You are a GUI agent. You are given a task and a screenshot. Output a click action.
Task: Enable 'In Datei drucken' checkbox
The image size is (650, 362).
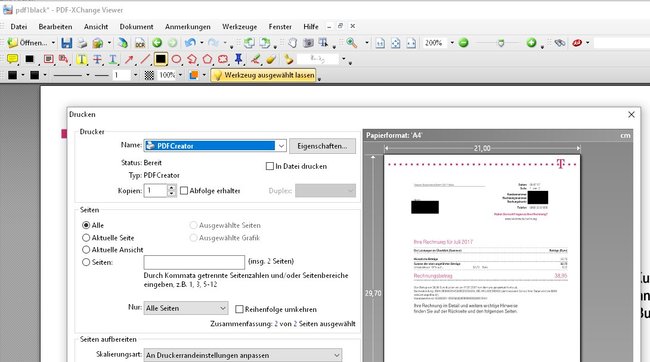(269, 166)
